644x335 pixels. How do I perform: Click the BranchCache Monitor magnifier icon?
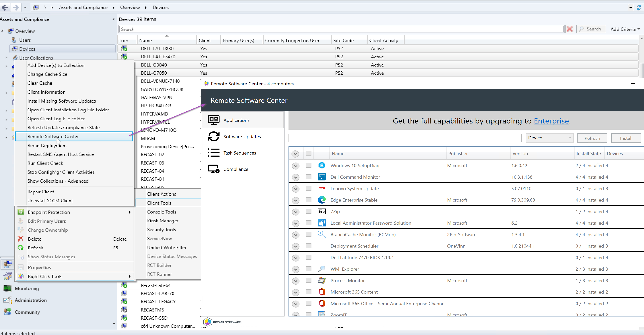(x=321, y=234)
